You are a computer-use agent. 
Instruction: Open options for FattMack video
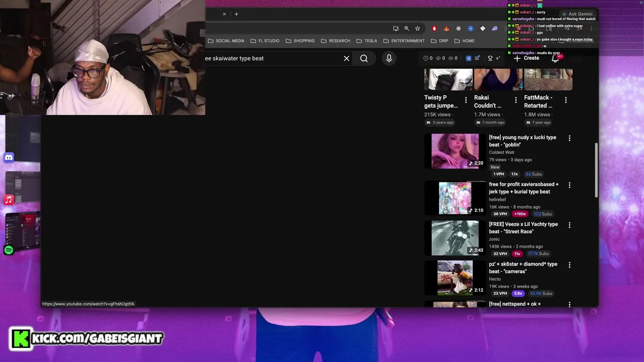click(566, 100)
